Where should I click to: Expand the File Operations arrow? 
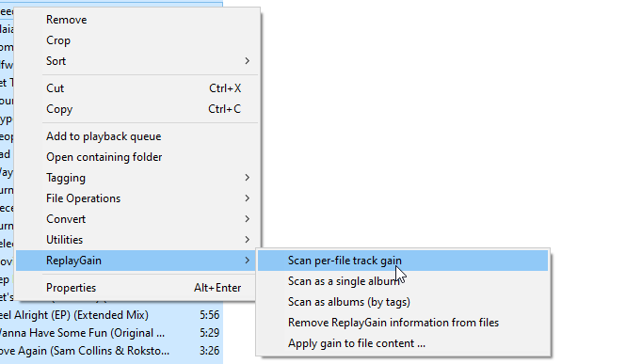pyautogui.click(x=248, y=198)
